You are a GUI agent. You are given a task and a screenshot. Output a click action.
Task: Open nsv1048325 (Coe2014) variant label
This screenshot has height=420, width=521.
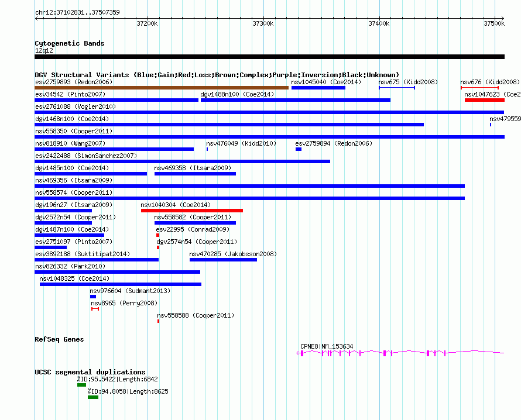click(74, 278)
